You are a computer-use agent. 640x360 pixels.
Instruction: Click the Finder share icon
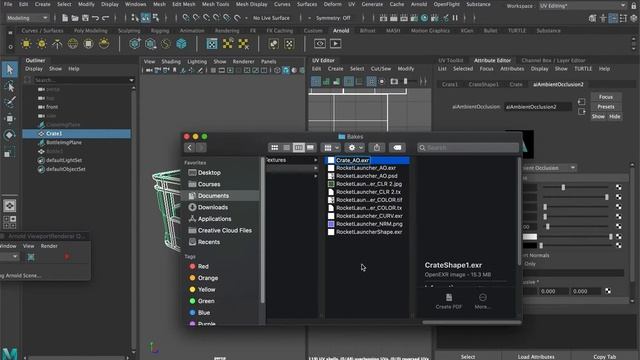pyautogui.click(x=377, y=147)
